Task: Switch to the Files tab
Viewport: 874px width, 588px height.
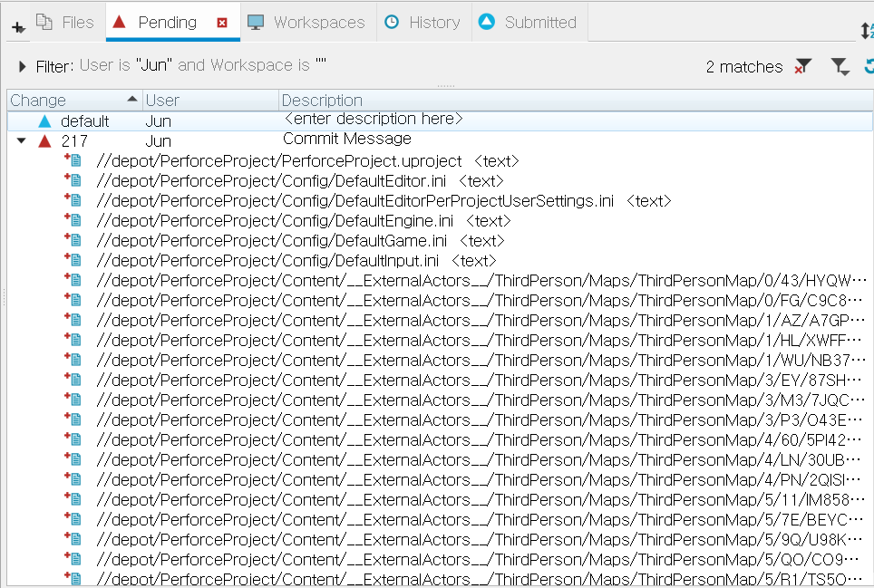Action: (x=65, y=23)
